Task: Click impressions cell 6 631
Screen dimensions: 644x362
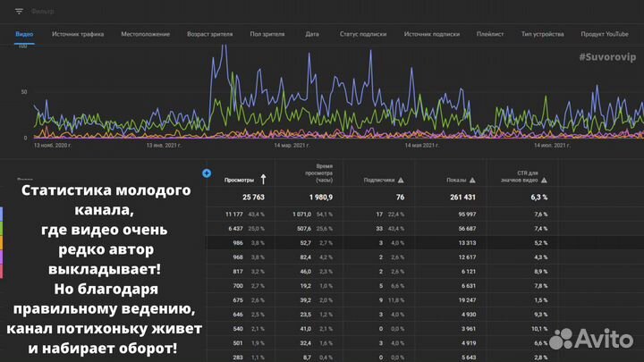Action: pos(469,286)
